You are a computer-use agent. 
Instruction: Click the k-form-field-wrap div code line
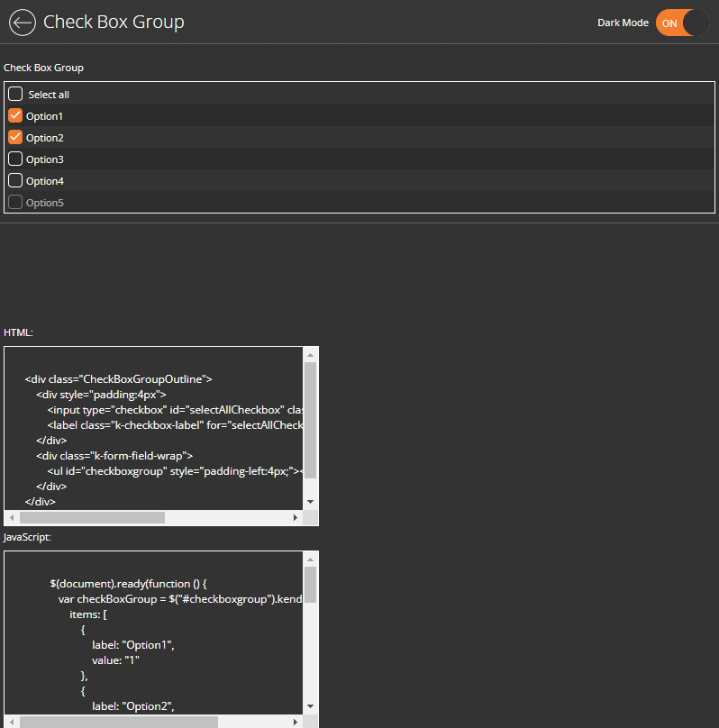(114, 456)
